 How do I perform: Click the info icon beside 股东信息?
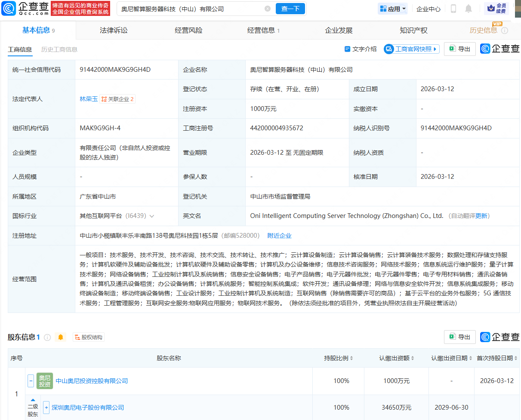click(47, 337)
